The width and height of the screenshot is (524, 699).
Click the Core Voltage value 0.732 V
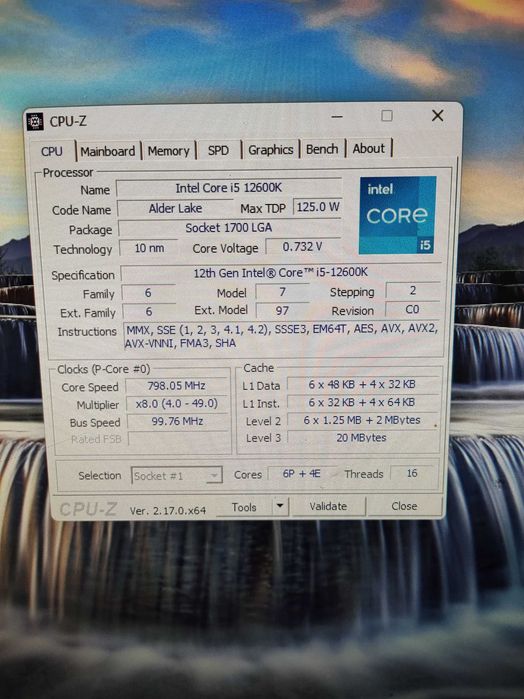coord(302,247)
